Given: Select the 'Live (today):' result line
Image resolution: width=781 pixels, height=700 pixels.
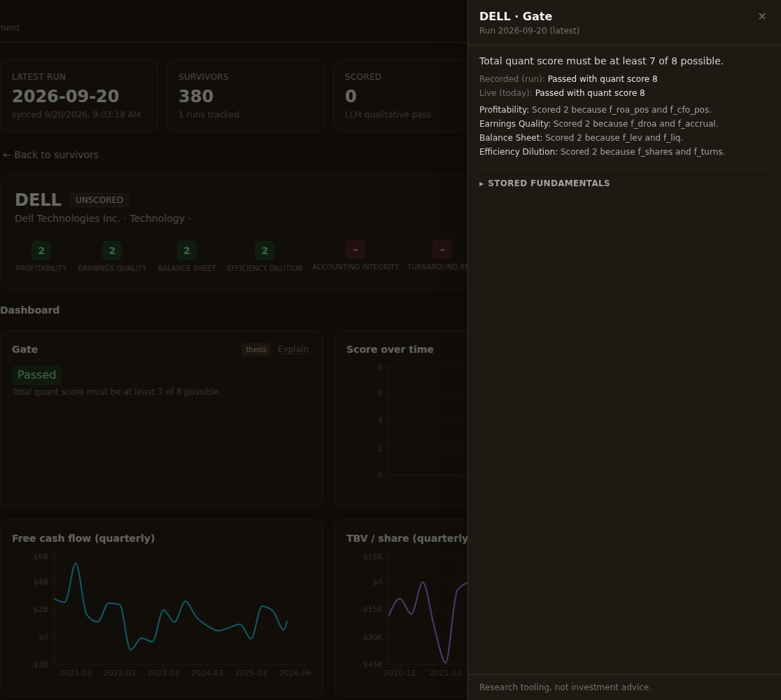Looking at the screenshot, I should [562, 92].
